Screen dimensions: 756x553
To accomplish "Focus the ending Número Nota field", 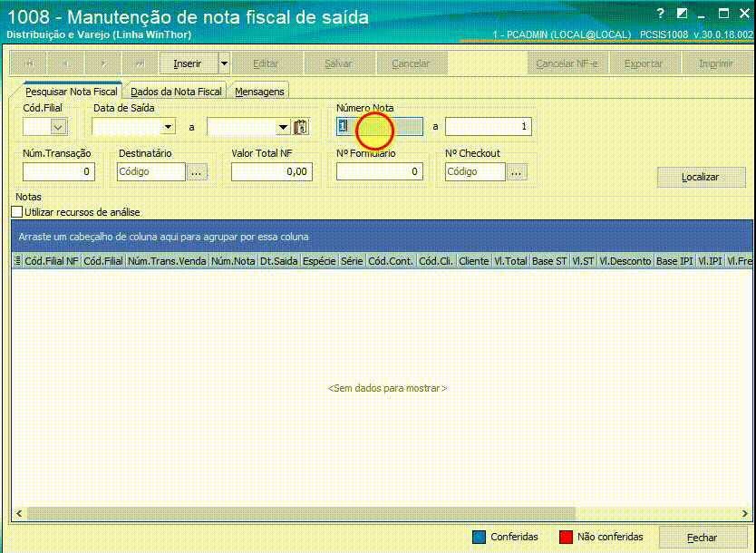I will (x=489, y=126).
